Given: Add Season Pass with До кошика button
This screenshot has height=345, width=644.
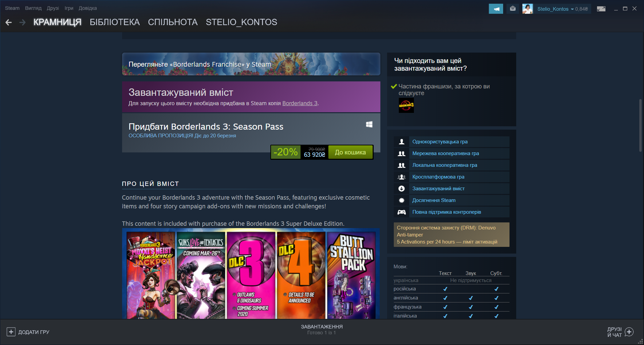Looking at the screenshot, I should [x=351, y=152].
